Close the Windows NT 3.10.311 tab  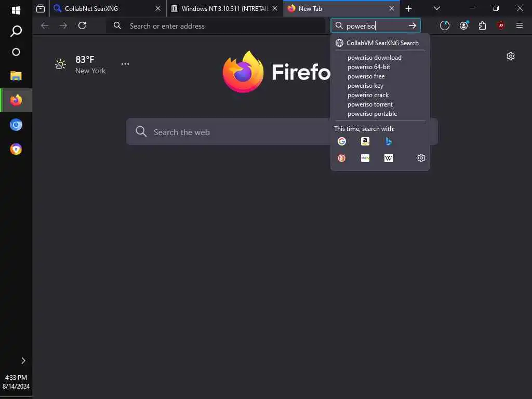275,8
